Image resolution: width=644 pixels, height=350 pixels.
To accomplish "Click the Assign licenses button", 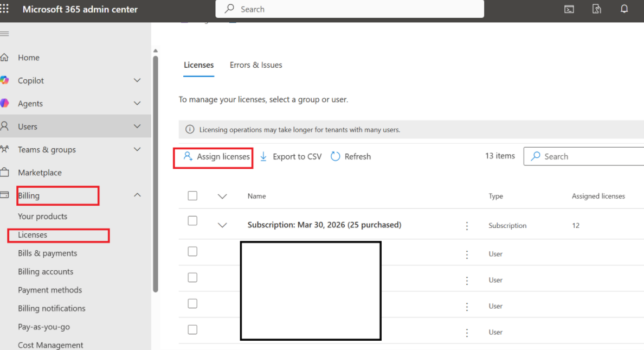I will [x=216, y=156].
